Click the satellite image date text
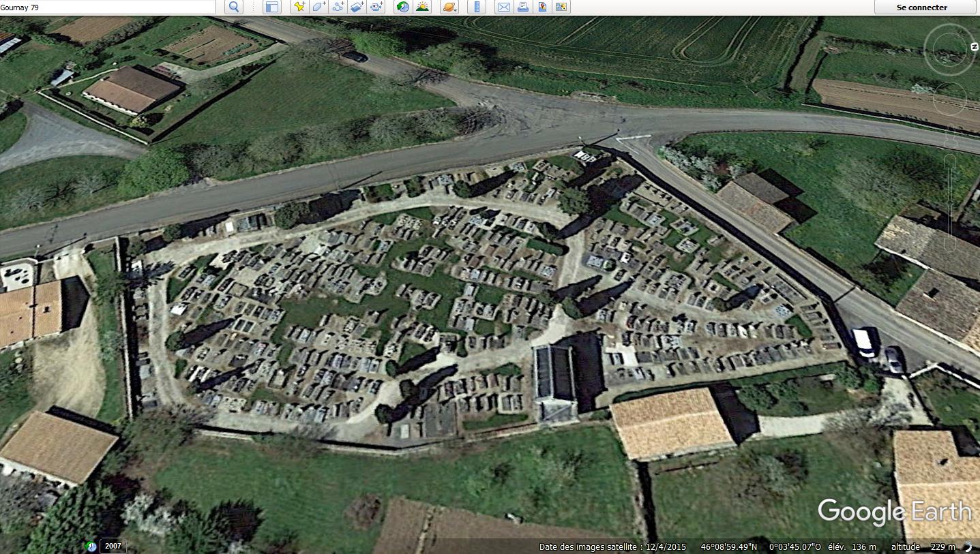Viewport: 980px width, 554px height. [612, 547]
